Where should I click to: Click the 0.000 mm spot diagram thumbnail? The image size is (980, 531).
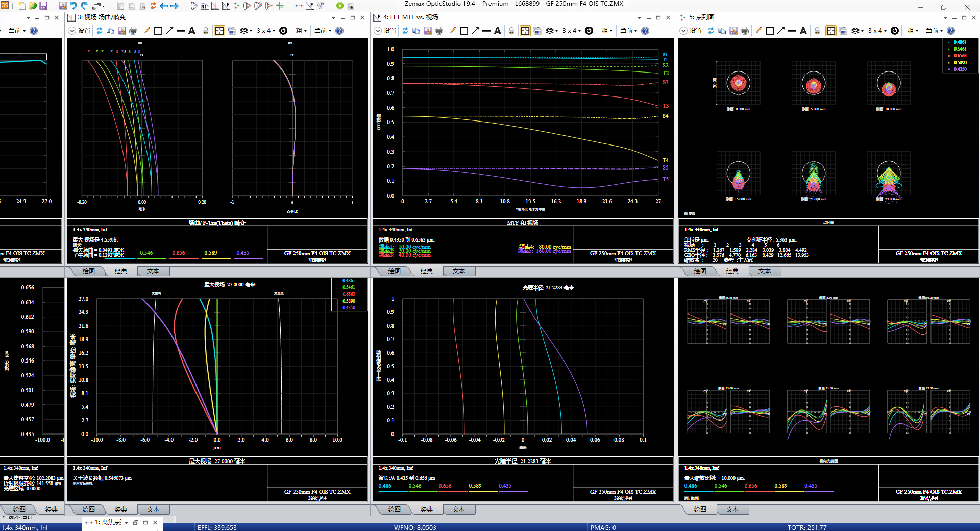coord(738,83)
